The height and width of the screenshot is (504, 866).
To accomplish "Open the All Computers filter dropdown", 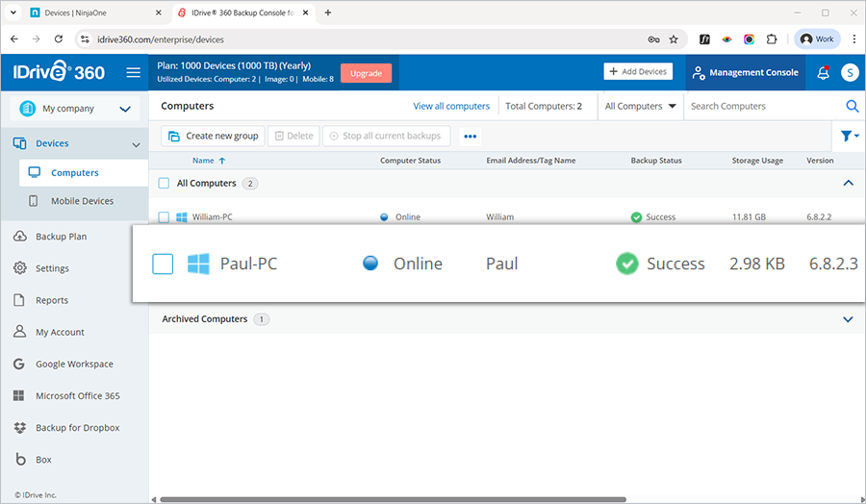I will (640, 106).
